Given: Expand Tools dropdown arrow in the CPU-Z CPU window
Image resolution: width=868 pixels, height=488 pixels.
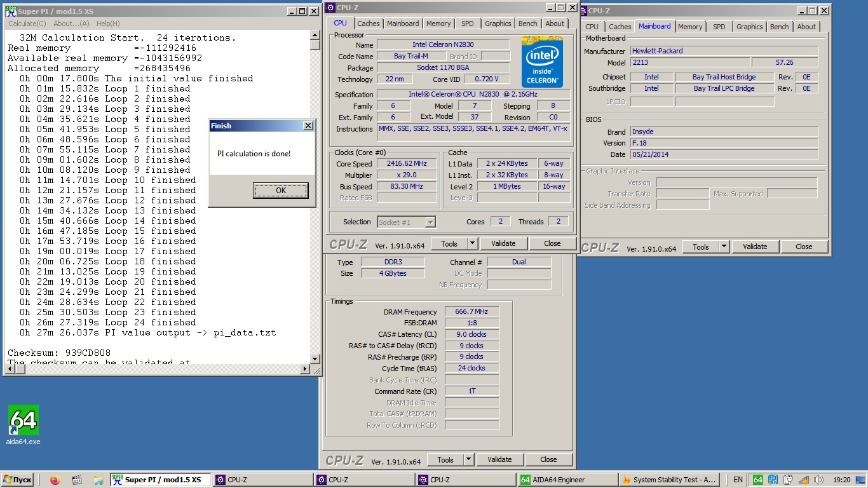Looking at the screenshot, I should pyautogui.click(x=472, y=243).
